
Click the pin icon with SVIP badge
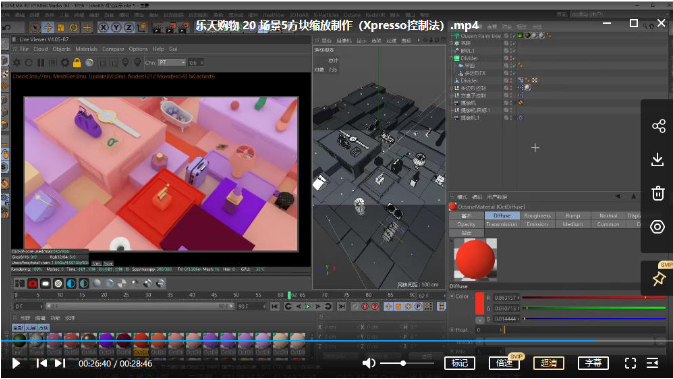click(x=658, y=279)
